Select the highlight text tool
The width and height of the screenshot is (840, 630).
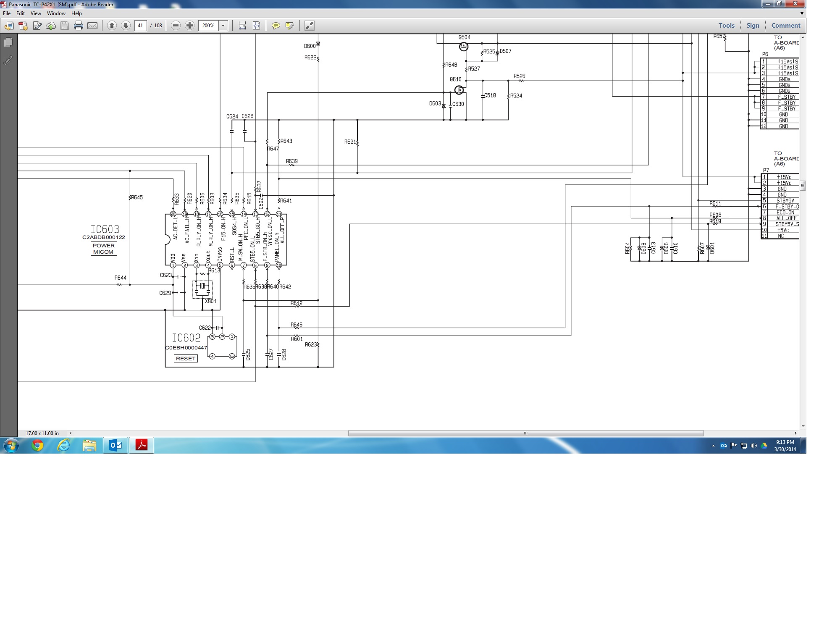point(290,26)
